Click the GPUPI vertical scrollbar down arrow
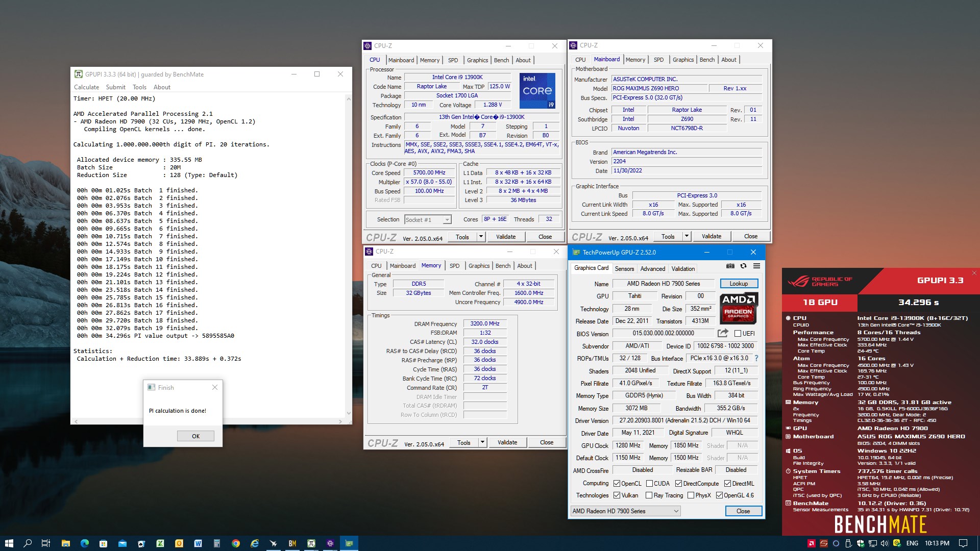The image size is (980, 551). pos(349,413)
